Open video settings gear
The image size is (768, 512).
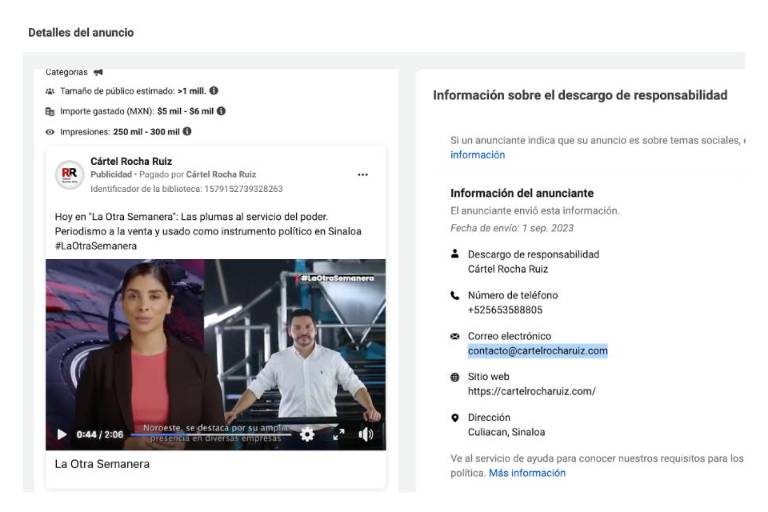point(307,434)
